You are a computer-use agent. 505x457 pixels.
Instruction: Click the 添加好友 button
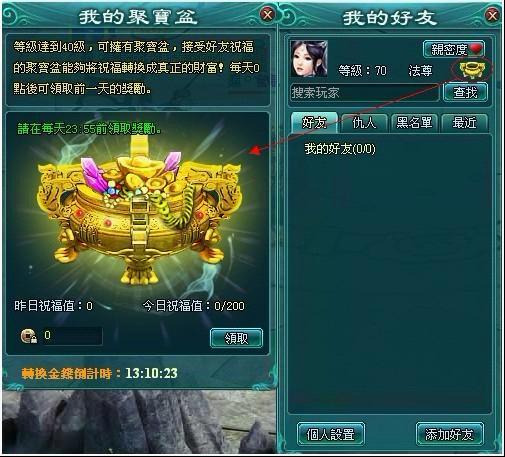[x=449, y=434]
